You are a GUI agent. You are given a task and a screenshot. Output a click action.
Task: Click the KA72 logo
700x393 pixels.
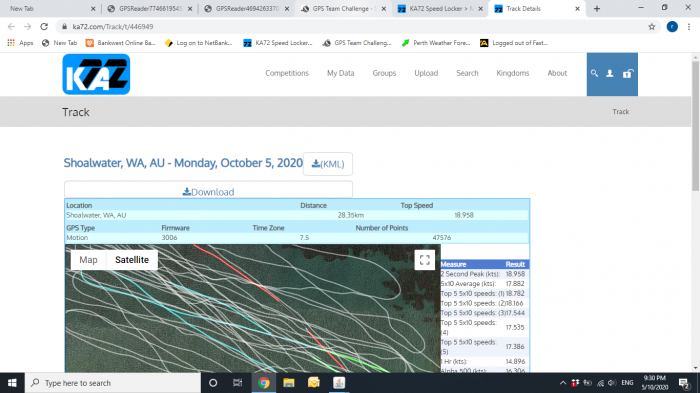pos(96,74)
